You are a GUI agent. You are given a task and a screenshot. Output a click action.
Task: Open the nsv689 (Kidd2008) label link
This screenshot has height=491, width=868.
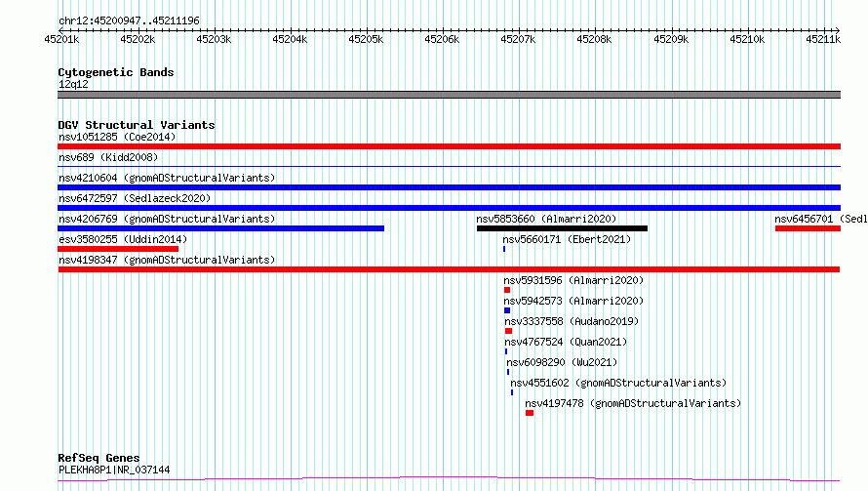[108, 157]
